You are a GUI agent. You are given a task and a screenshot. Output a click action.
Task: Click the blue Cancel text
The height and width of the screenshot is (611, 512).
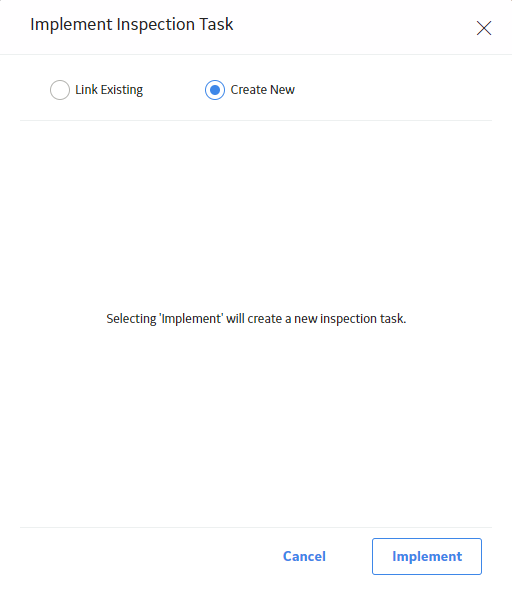coord(304,556)
